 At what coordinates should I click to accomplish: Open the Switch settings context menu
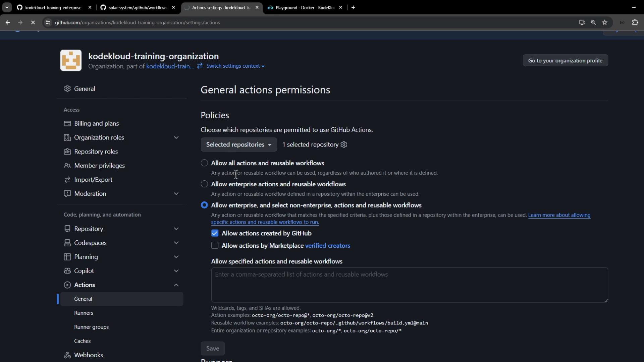click(x=235, y=66)
